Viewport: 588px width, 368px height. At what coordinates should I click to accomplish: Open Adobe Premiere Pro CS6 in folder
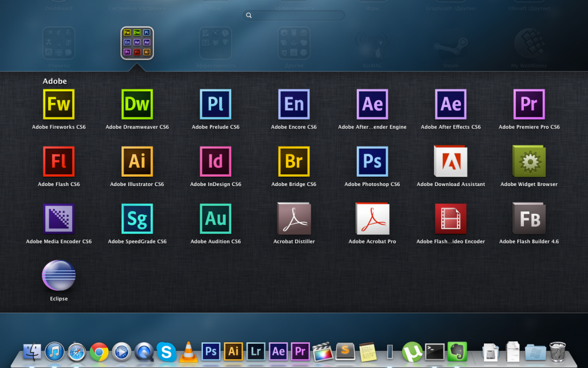(529, 104)
